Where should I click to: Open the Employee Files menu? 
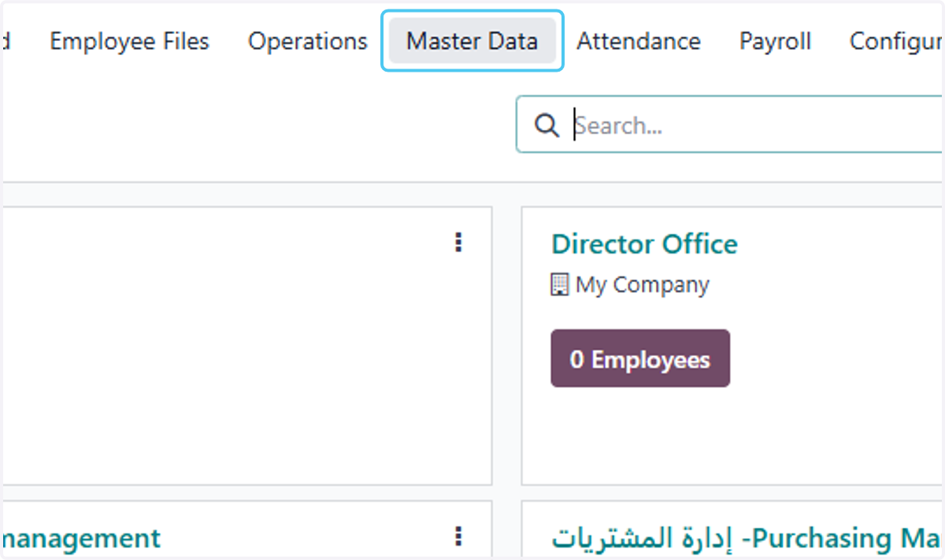130,41
